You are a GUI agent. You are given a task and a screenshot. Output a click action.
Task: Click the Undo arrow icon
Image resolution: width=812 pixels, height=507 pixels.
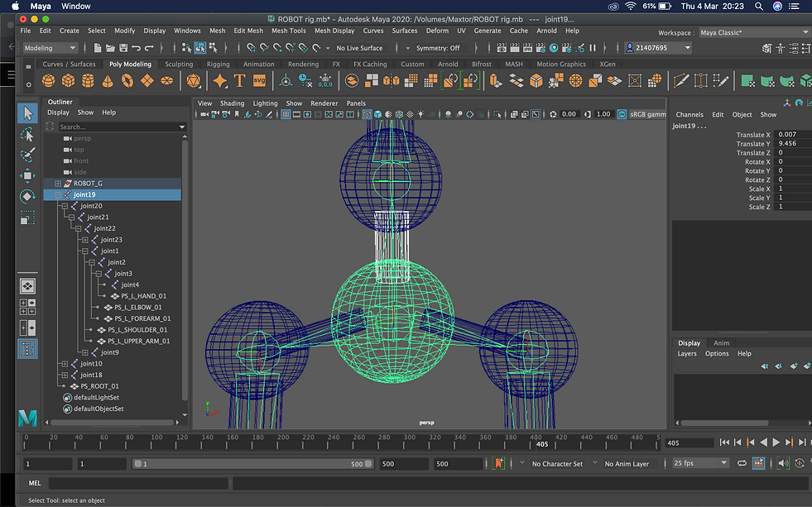coord(137,48)
